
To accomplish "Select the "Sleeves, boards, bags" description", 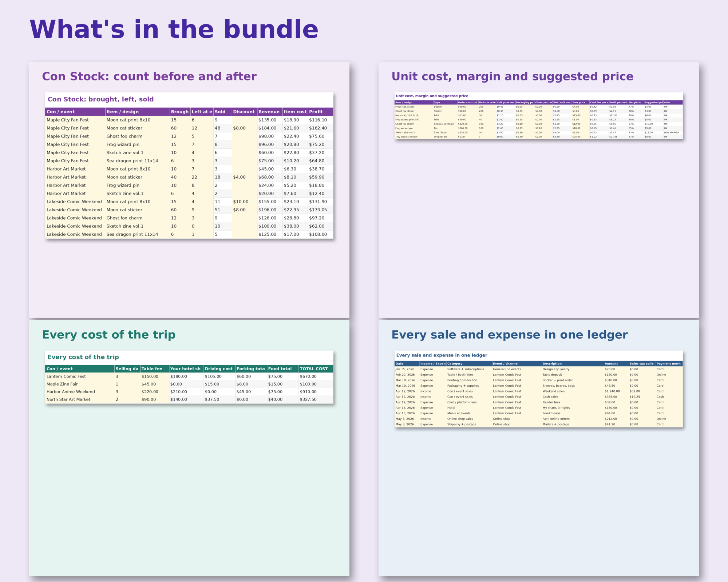I will pyautogui.click(x=573, y=386).
